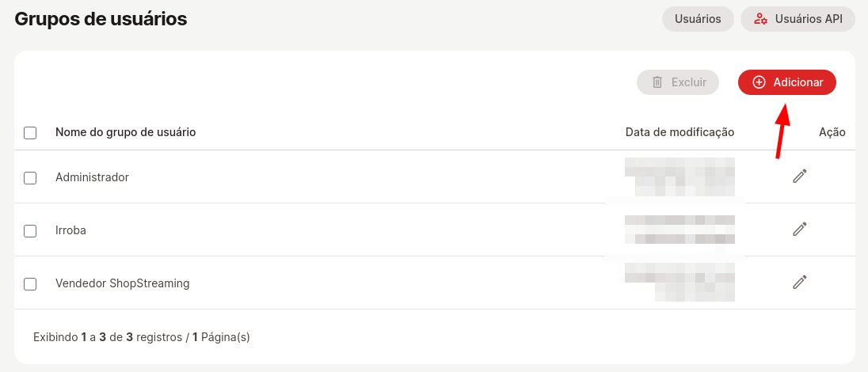The height and width of the screenshot is (372, 868).
Task: Tick the Irroba group checkbox
Action: 30,231
